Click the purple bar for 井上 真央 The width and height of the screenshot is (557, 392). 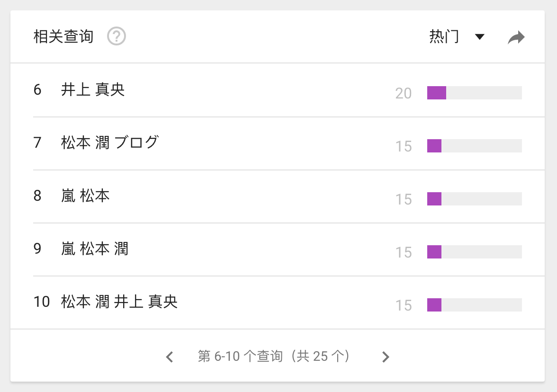tap(436, 93)
